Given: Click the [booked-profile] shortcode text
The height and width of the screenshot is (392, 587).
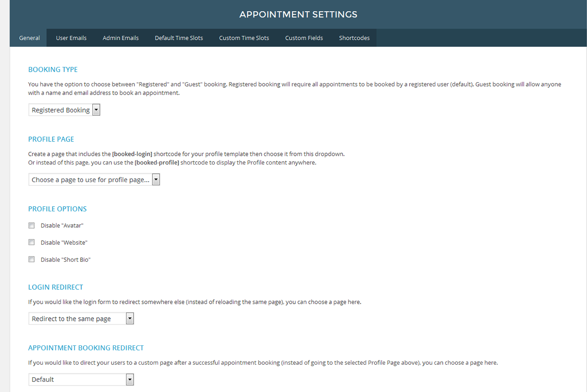Looking at the screenshot, I should coord(157,163).
